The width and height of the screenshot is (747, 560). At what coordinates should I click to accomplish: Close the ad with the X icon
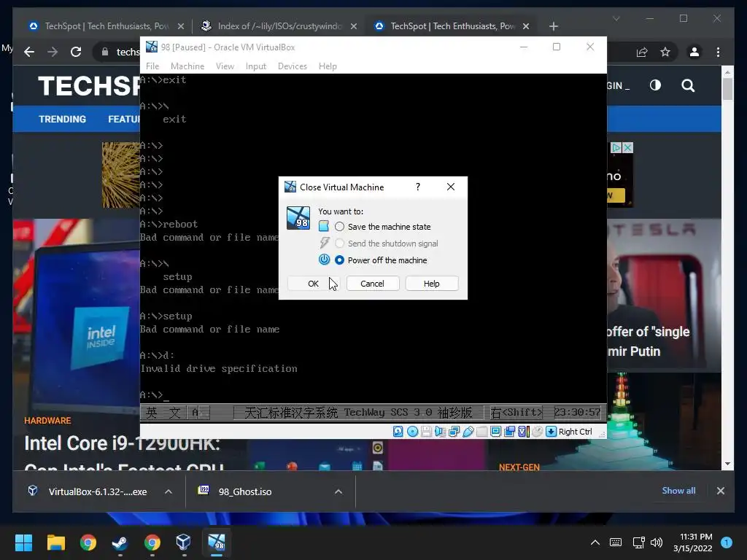628,147
